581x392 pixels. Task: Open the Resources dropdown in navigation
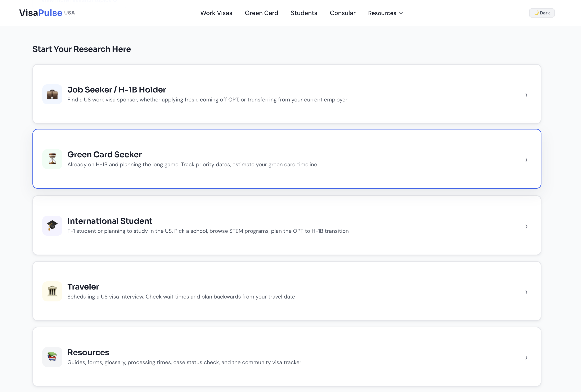pos(385,13)
